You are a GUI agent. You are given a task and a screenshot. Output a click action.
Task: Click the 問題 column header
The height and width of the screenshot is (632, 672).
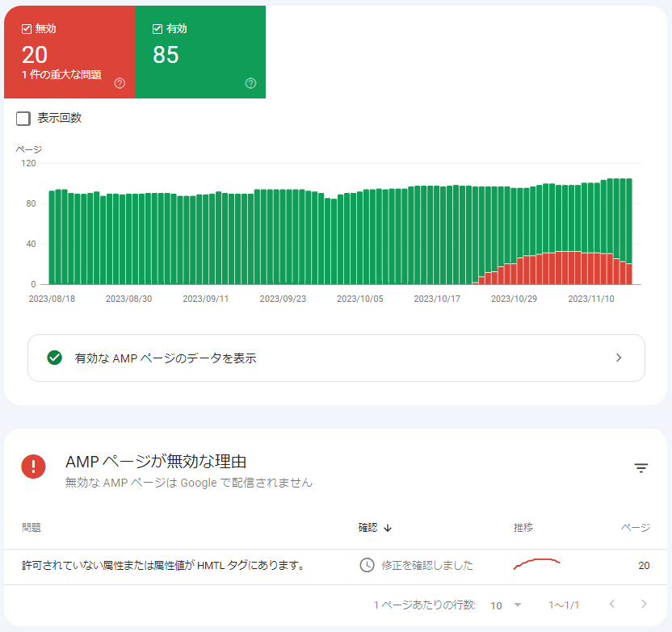tap(31, 528)
